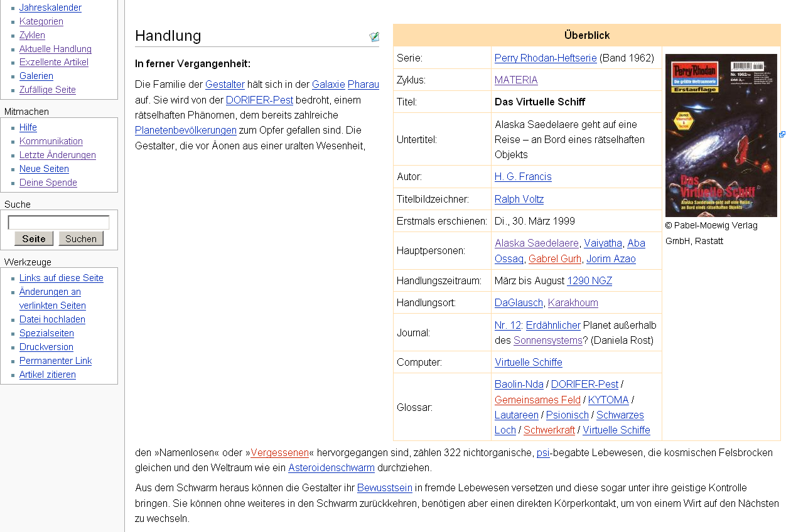Open the enlarge icon next to the cover image
Screen dimensions: 791x532
(782, 134)
